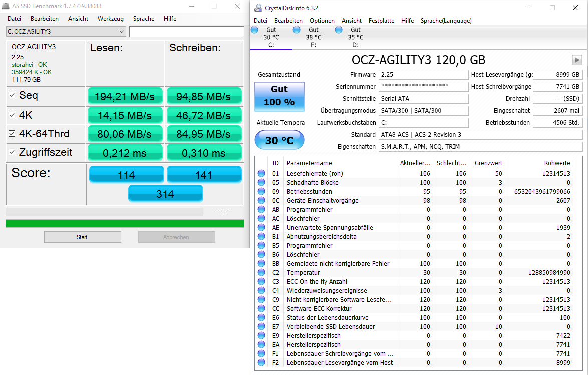Click the next disk arrow button

click(x=577, y=60)
